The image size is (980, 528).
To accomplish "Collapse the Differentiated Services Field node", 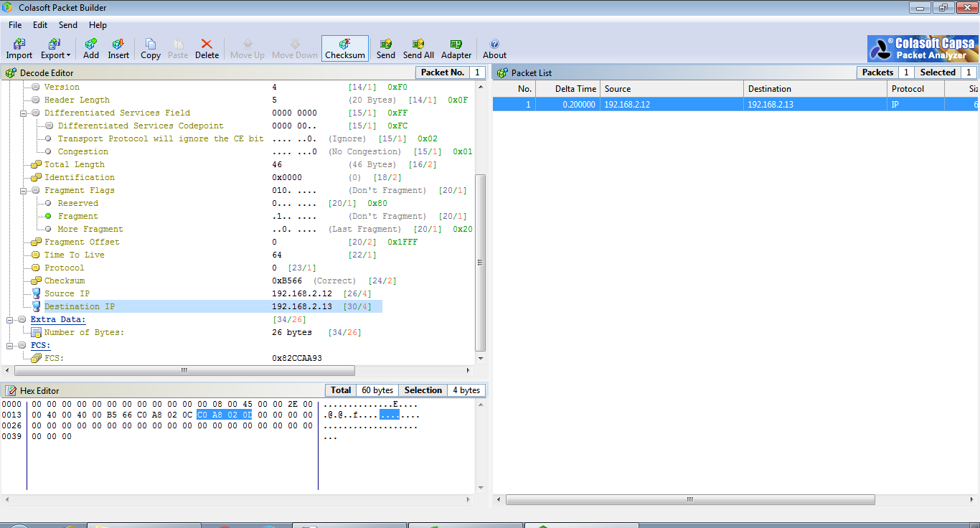I will point(24,113).
